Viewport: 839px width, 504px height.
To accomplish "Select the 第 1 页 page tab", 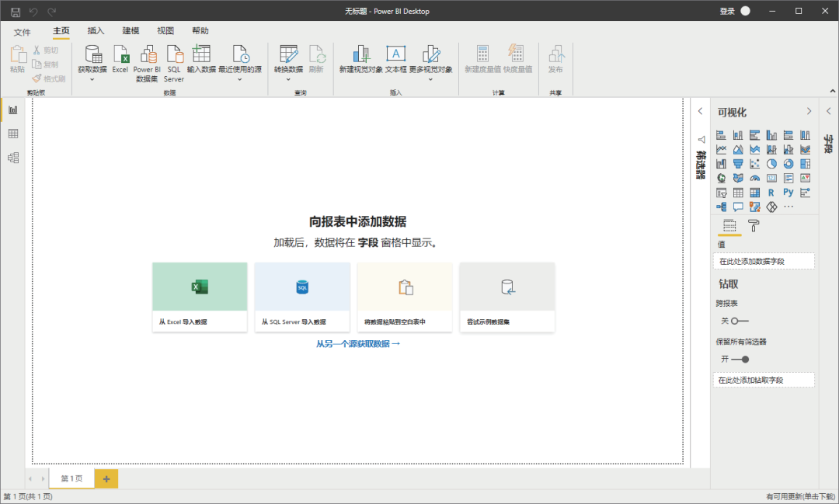I will click(x=71, y=479).
